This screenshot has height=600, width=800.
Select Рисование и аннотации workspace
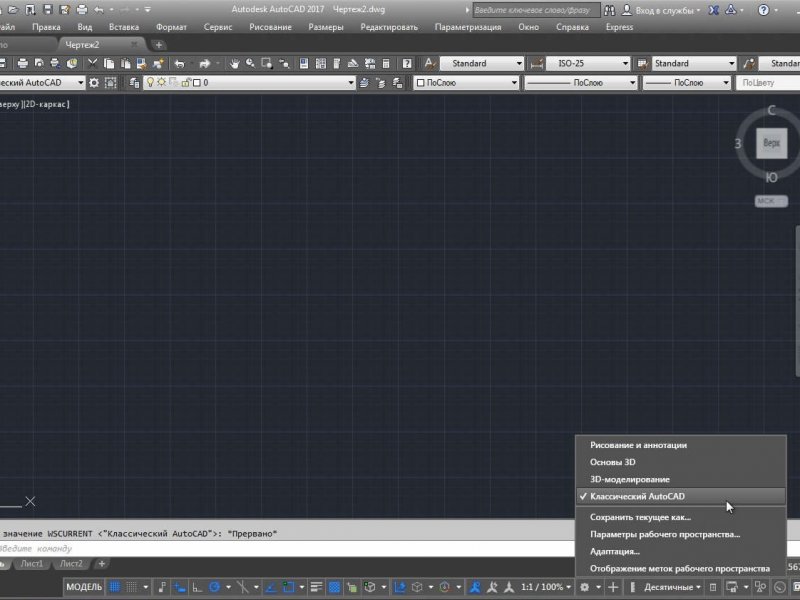click(681, 445)
